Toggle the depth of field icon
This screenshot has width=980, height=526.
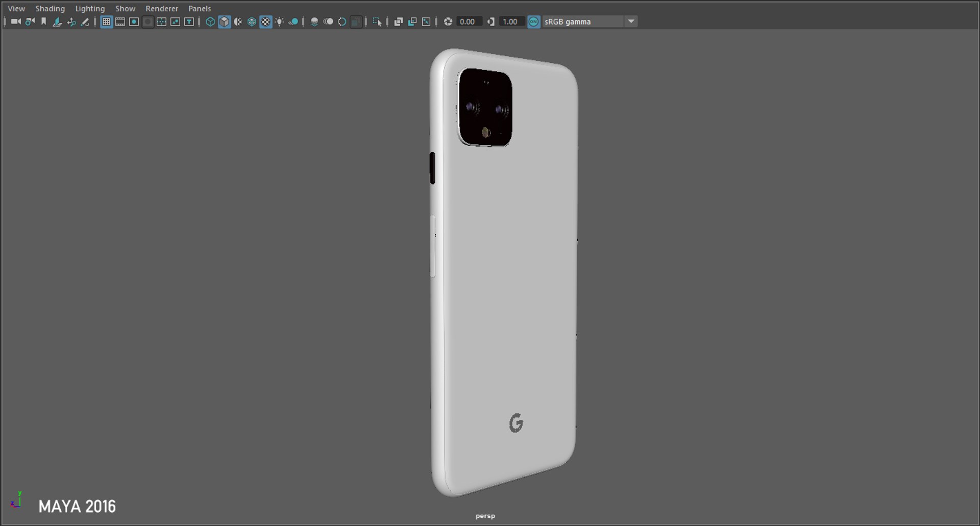click(356, 21)
